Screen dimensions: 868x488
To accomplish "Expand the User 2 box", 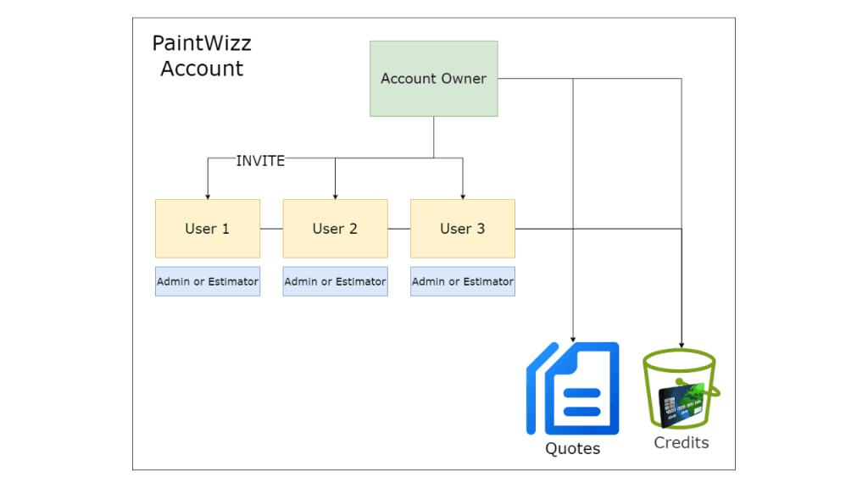I will pos(335,228).
